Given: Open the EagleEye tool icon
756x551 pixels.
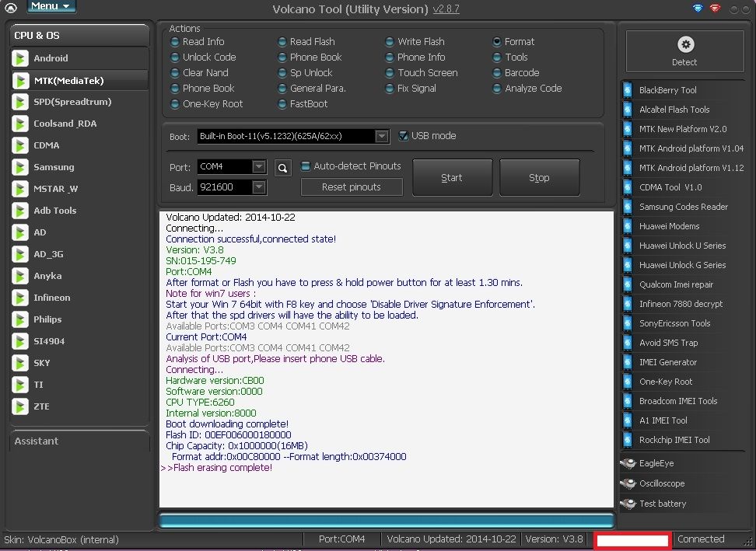Looking at the screenshot, I should point(628,464).
